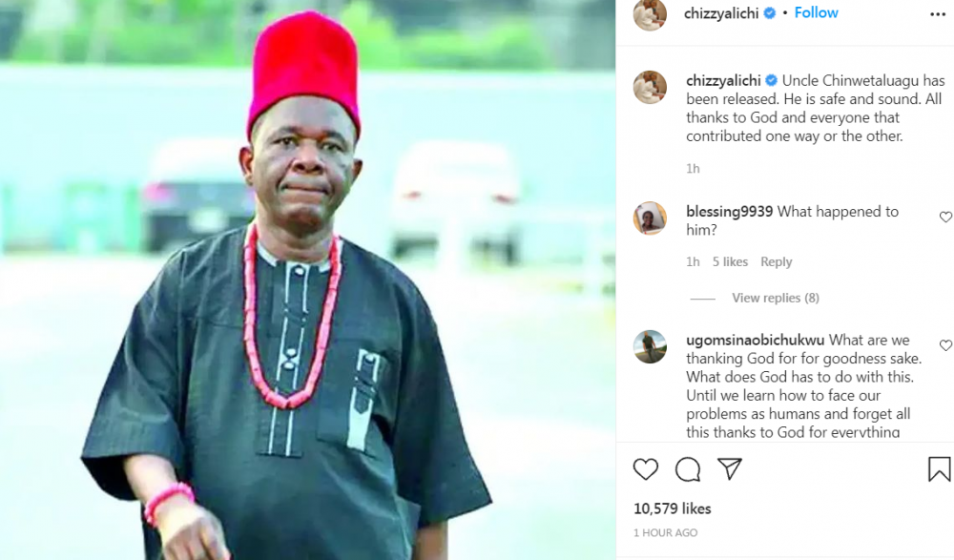The width and height of the screenshot is (954, 560).
Task: View the 10,579 likes list
Action: click(673, 508)
